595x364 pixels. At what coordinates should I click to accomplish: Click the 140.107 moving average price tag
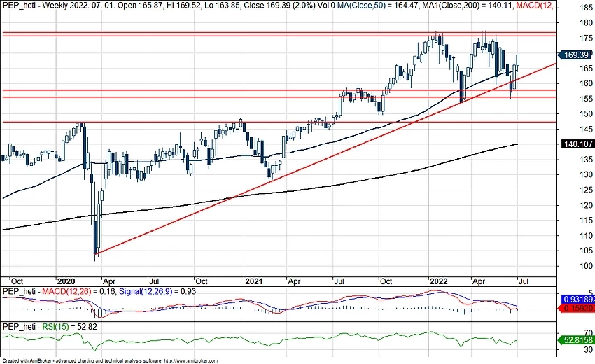click(578, 144)
